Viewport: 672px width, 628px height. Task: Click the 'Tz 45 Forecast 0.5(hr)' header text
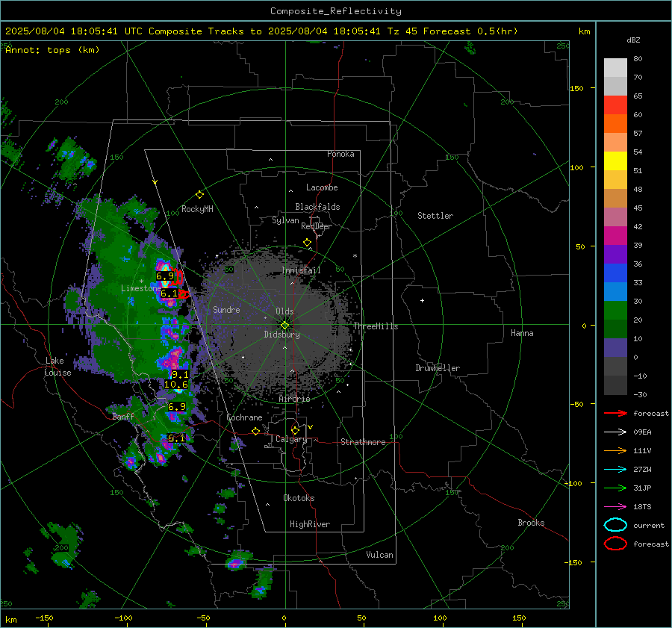click(x=452, y=31)
